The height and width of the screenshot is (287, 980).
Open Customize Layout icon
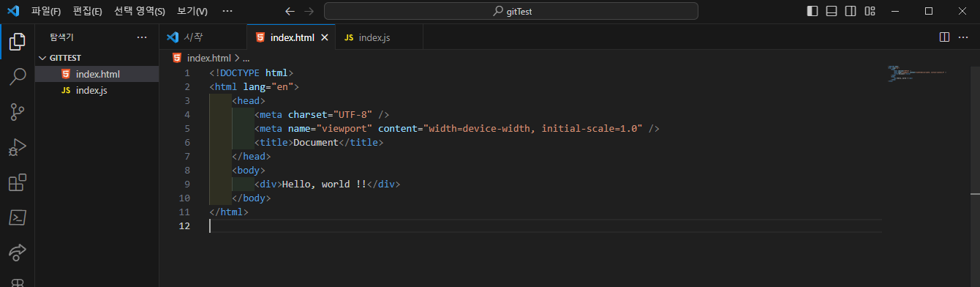pos(870,11)
